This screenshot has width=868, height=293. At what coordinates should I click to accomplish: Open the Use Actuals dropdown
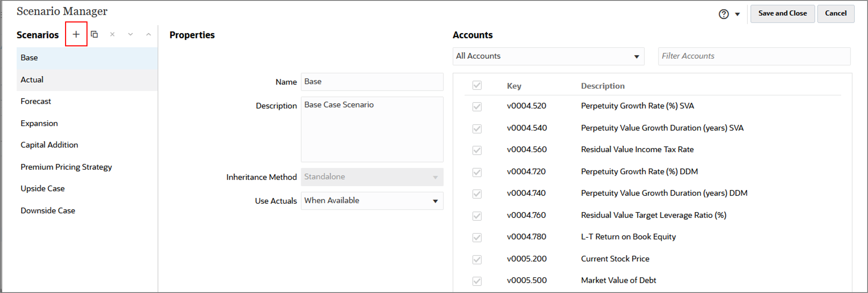[435, 201]
